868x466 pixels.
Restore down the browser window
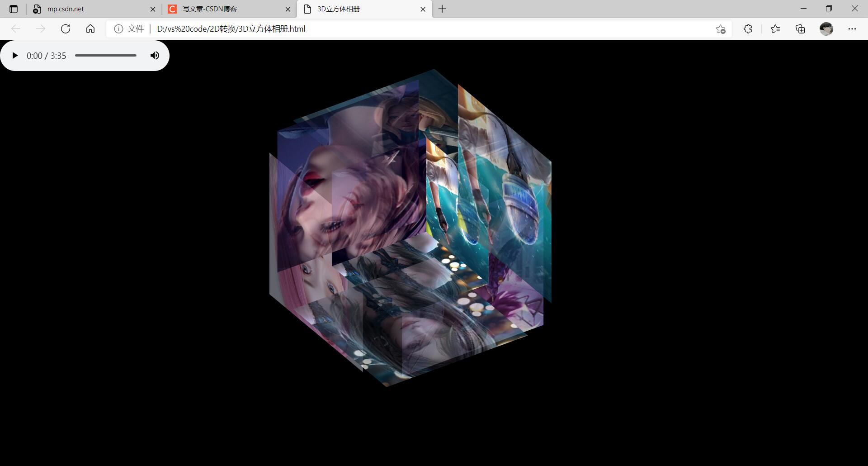click(829, 9)
